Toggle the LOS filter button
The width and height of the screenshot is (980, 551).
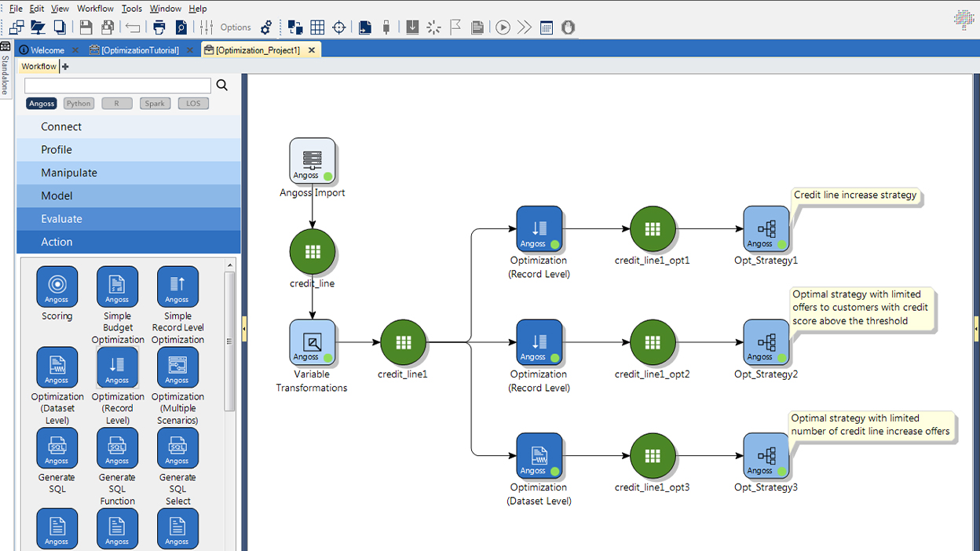click(192, 103)
